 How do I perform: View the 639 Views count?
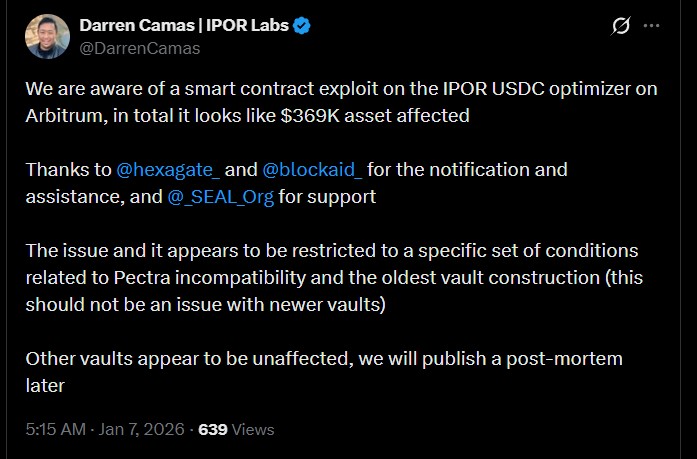pyautogui.click(x=236, y=429)
